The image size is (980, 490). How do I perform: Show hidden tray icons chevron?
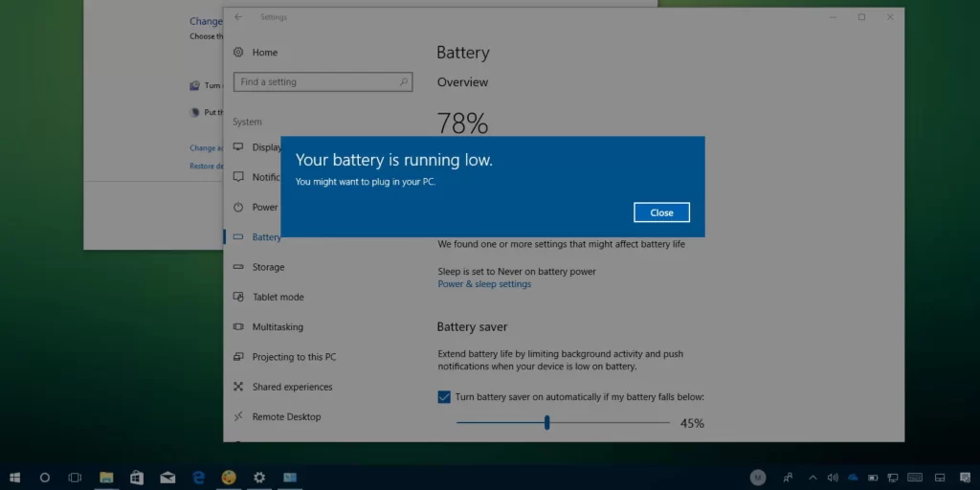[x=813, y=479]
